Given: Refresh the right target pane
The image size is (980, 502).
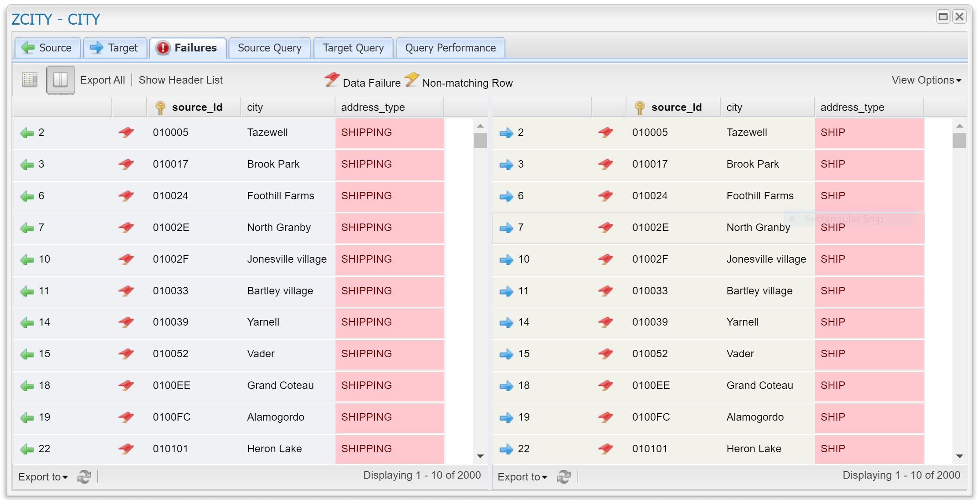Looking at the screenshot, I should click(x=564, y=476).
